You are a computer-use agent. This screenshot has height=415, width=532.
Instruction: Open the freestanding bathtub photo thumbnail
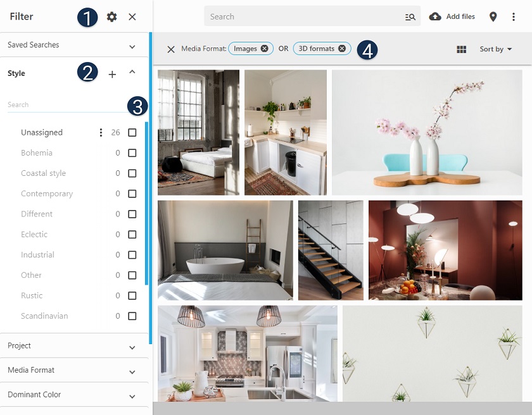point(225,250)
